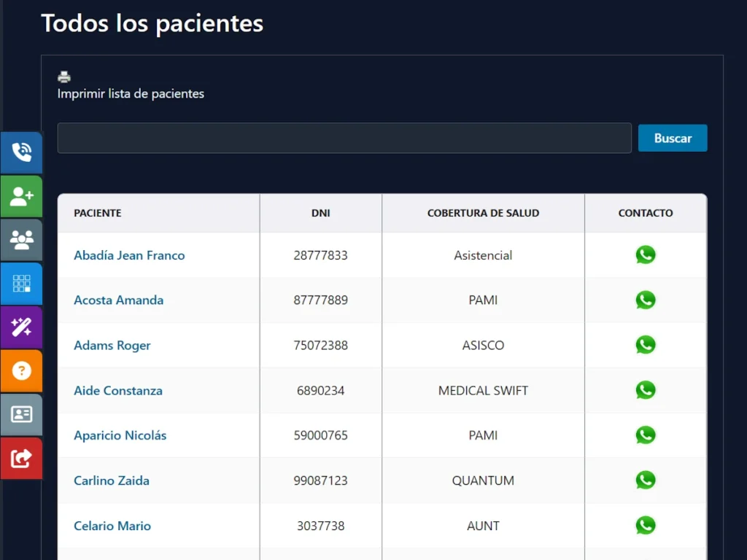Select DNI value 28777833

pyautogui.click(x=321, y=255)
